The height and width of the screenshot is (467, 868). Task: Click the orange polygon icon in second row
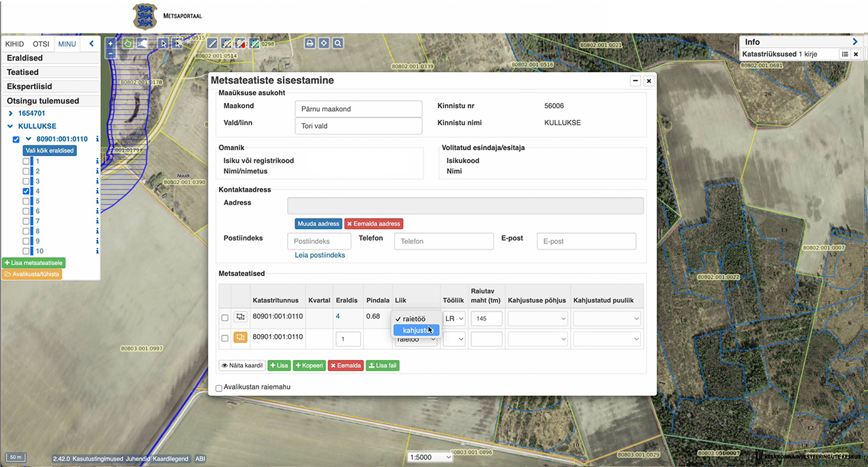click(x=240, y=337)
